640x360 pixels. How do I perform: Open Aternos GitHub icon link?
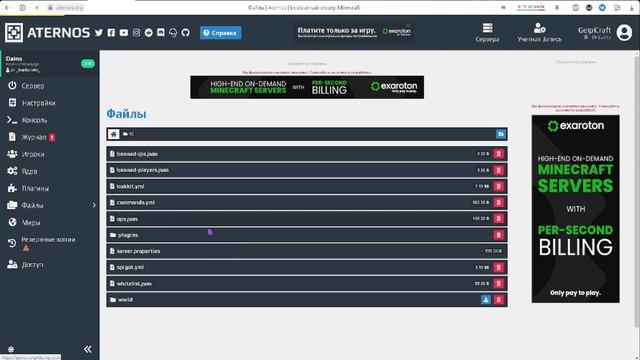pyautogui.click(x=186, y=33)
